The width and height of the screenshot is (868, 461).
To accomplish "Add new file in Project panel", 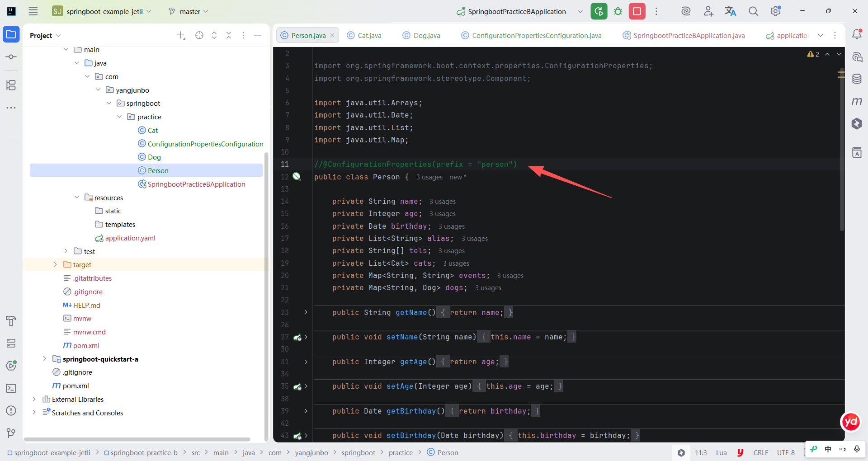I will pyautogui.click(x=181, y=35).
